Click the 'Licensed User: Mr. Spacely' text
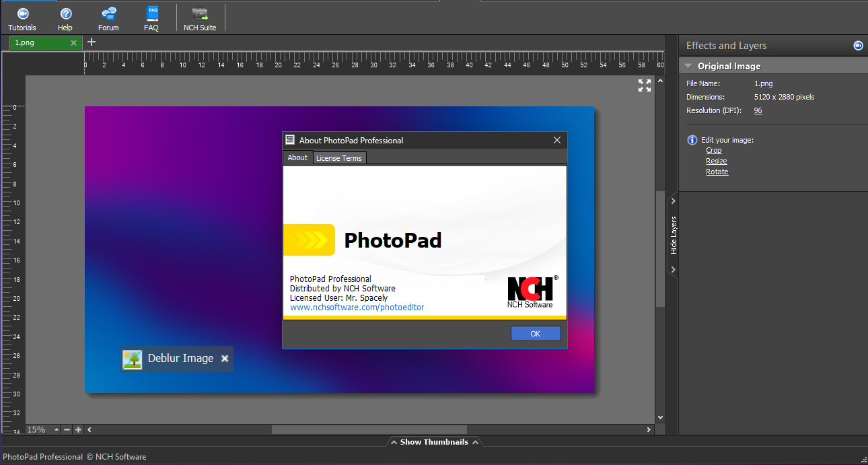Image resolution: width=868 pixels, height=465 pixels. [338, 297]
